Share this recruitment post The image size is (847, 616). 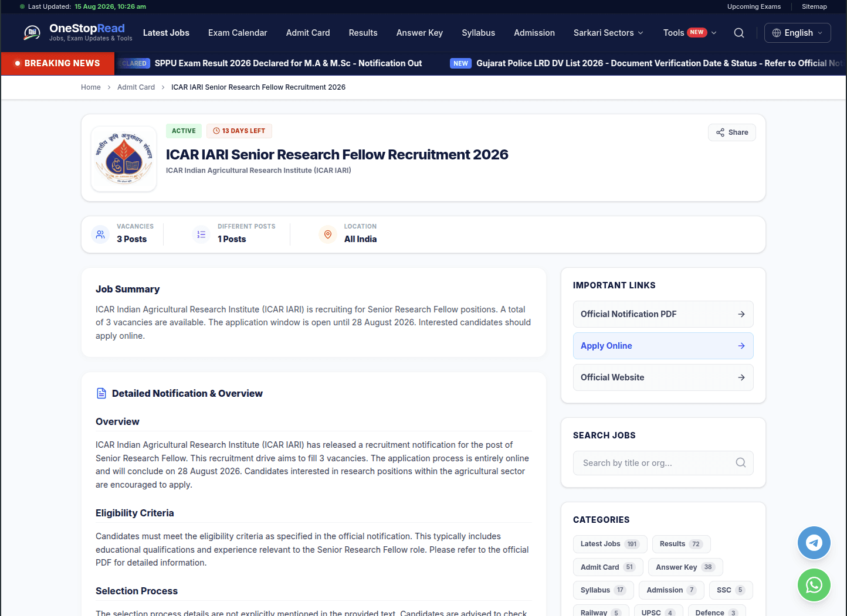coord(732,132)
